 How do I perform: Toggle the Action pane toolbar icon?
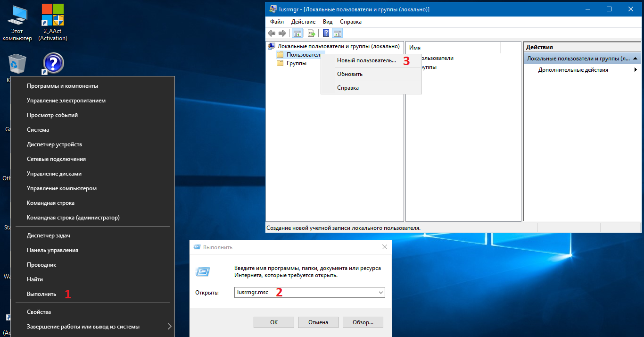click(x=337, y=33)
